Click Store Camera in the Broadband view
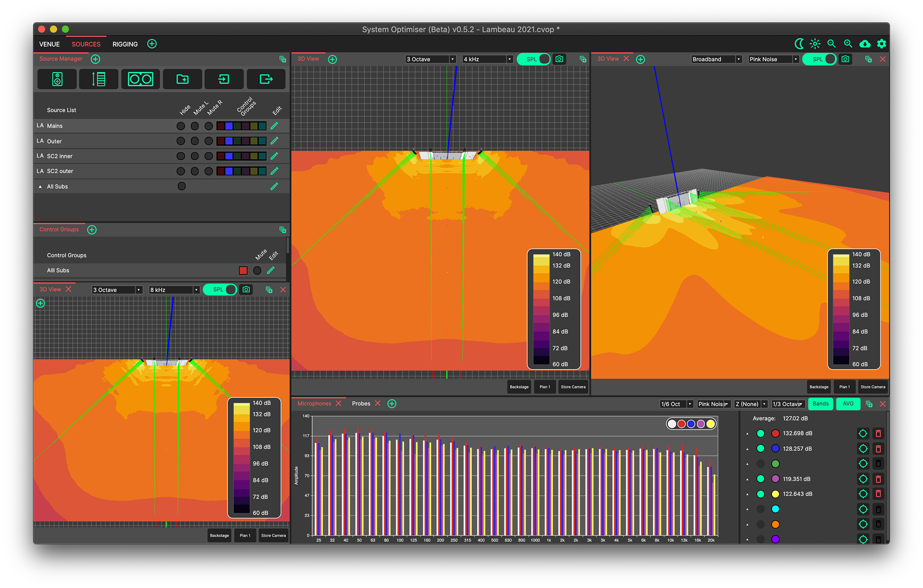Image resolution: width=923 pixels, height=588 pixels. pos(873,387)
